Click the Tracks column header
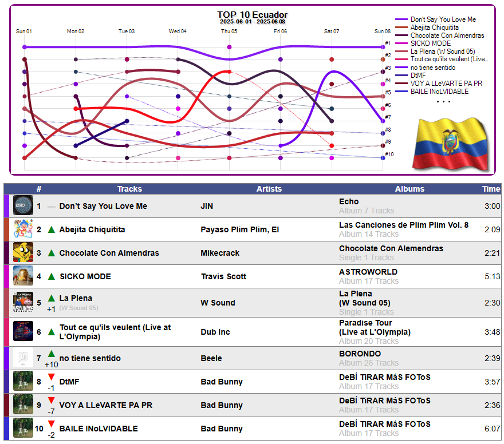The image size is (504, 444). (129, 189)
